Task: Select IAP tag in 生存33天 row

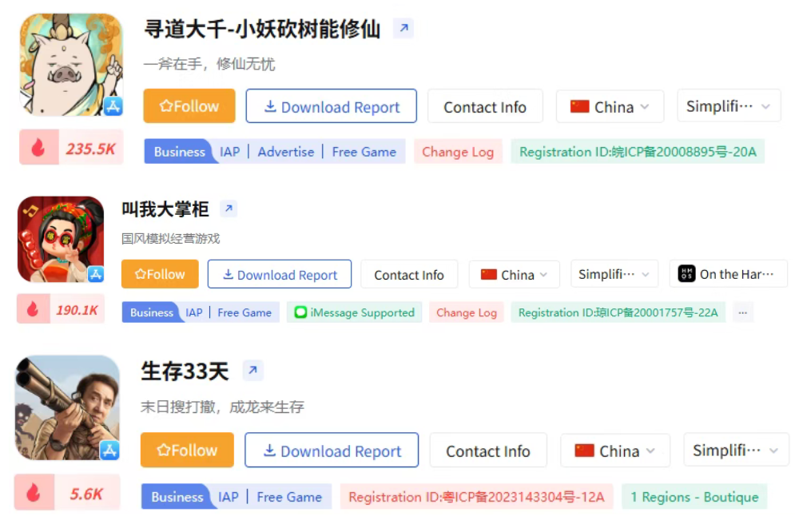Action: [x=228, y=497]
